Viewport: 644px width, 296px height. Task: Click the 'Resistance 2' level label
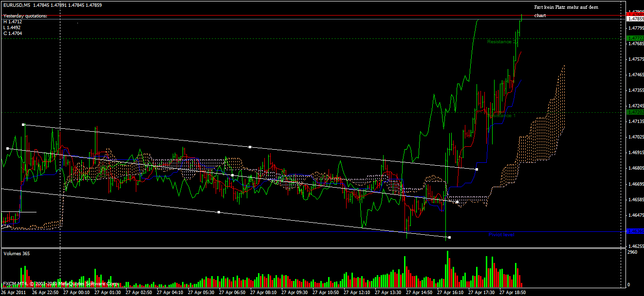click(x=502, y=42)
